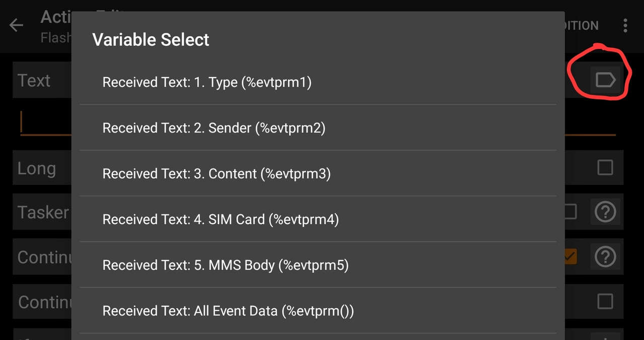The image size is (644, 340).
Task: Toggle the checkbox in the Tasker row
Action: [570, 212]
